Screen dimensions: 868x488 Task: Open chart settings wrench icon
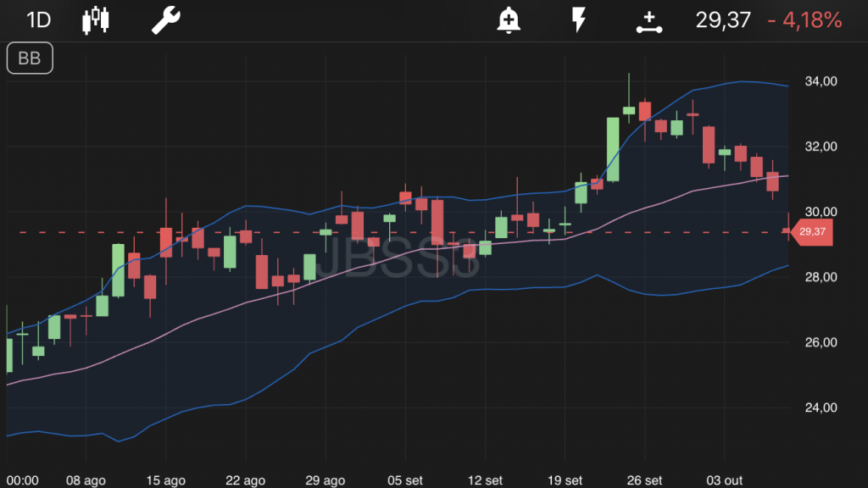[165, 20]
